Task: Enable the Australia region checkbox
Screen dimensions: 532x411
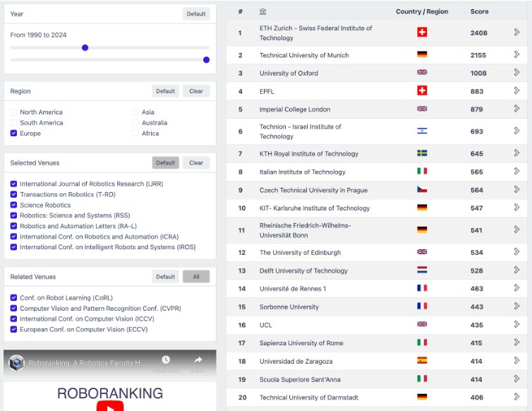Action: pyautogui.click(x=135, y=123)
